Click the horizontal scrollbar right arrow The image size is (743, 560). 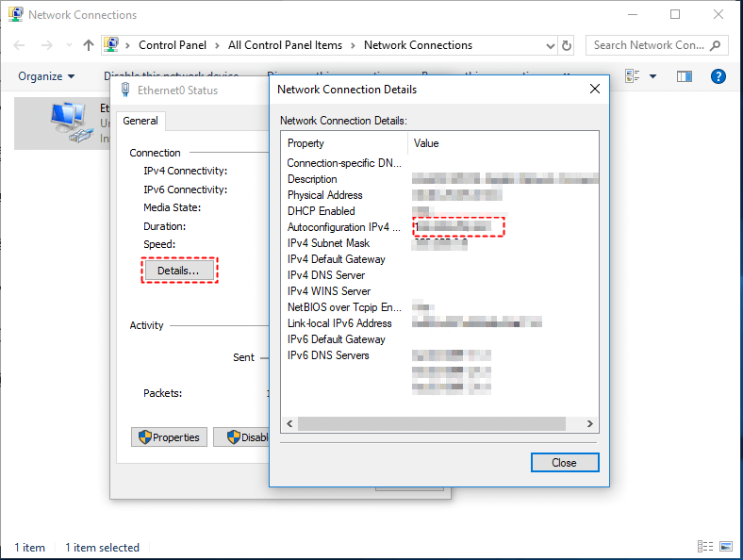click(x=590, y=424)
